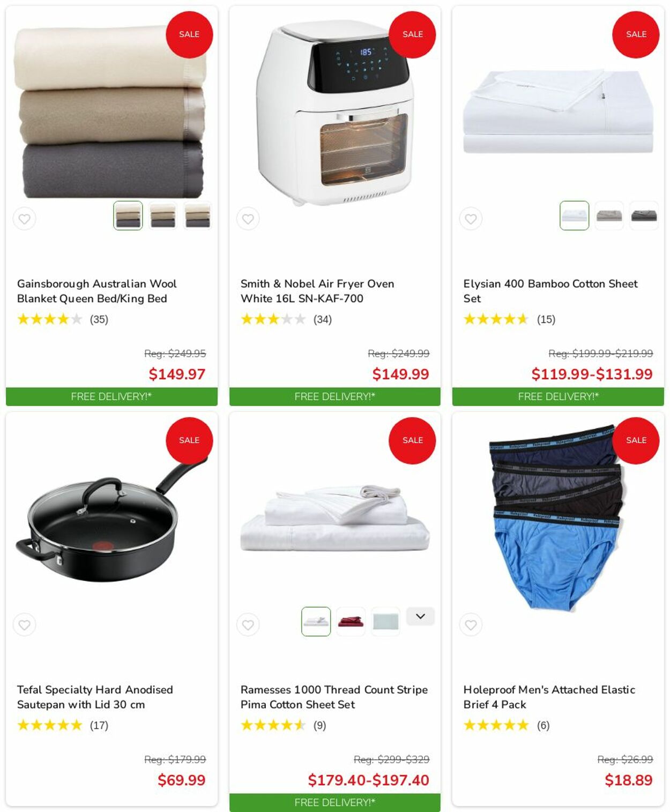Open Smith & Nobel Air Fryer Oven product link
Screen dimensions: 670x812
[x=317, y=291]
